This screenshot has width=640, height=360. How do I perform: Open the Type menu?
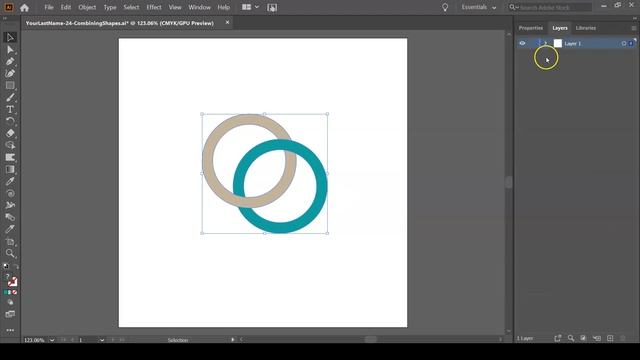tap(110, 7)
